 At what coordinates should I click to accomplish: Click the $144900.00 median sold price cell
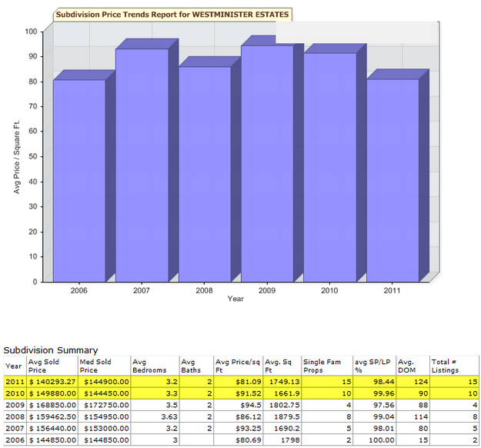[x=105, y=382]
